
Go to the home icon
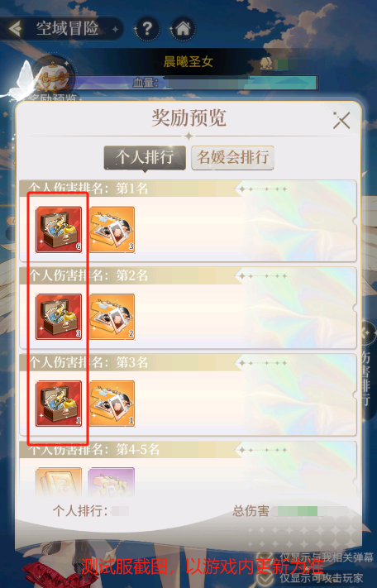point(183,28)
